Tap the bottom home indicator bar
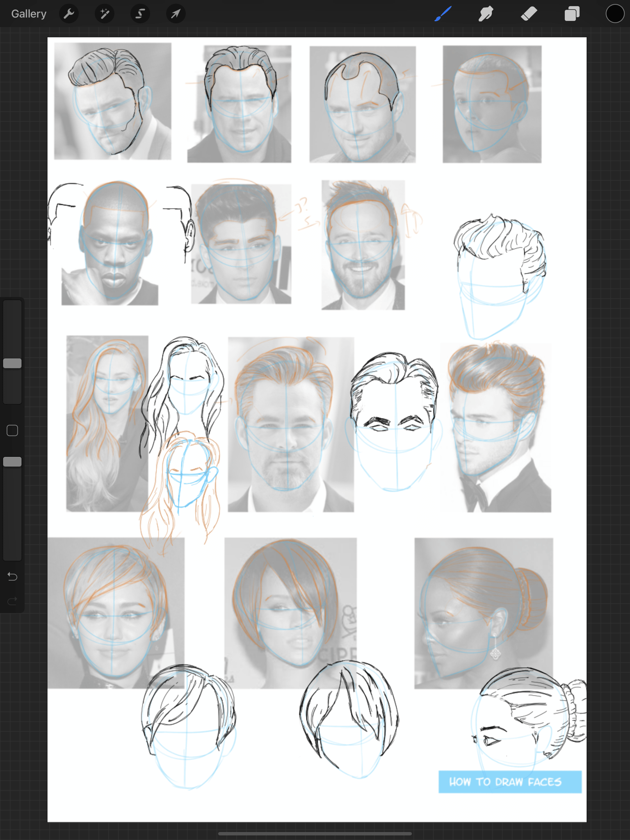Screen dimensions: 630x840 pyautogui.click(x=315, y=833)
